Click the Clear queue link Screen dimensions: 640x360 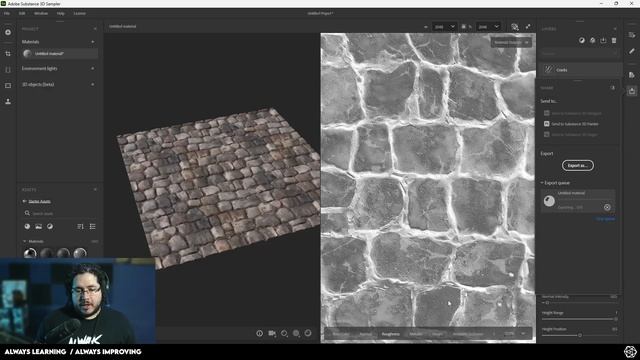pos(605,219)
